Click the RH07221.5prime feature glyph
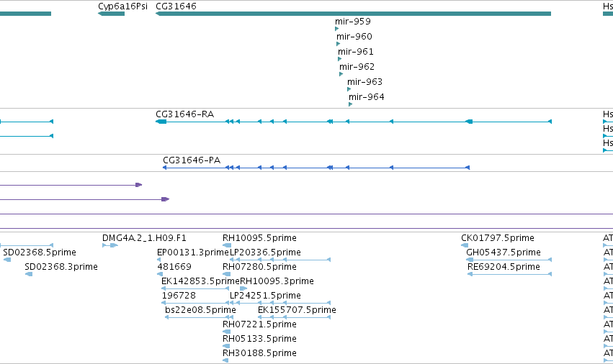 point(226,332)
